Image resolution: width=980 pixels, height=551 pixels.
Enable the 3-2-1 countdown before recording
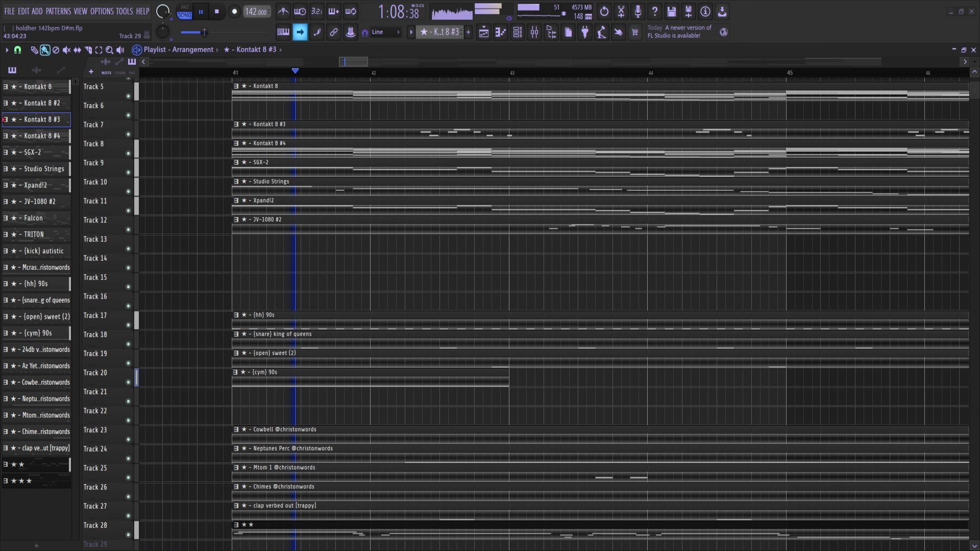(316, 11)
